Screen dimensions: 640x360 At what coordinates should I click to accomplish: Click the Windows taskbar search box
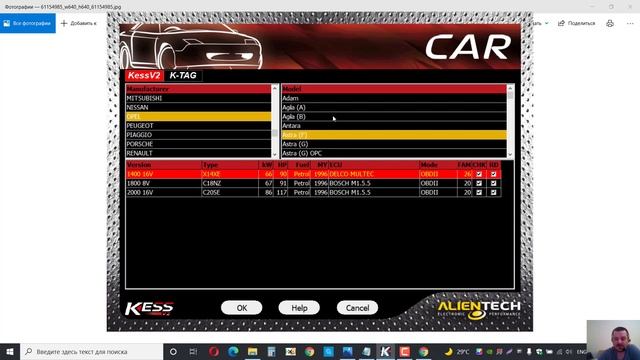tap(91, 351)
